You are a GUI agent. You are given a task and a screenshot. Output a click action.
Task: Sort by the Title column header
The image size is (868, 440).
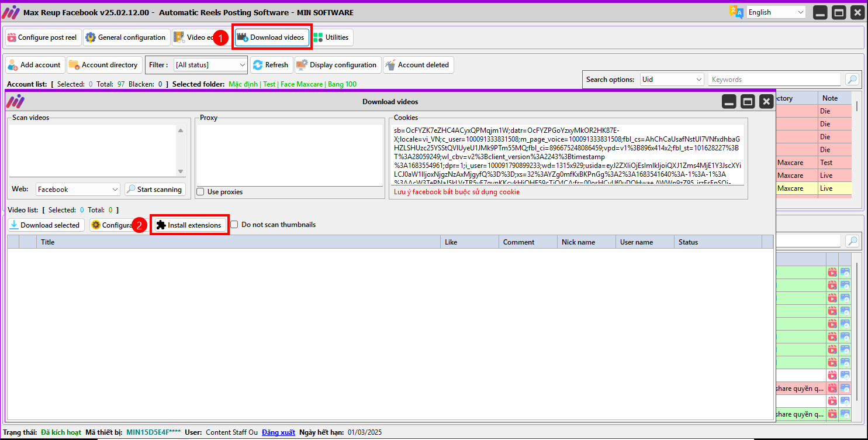pyautogui.click(x=238, y=242)
